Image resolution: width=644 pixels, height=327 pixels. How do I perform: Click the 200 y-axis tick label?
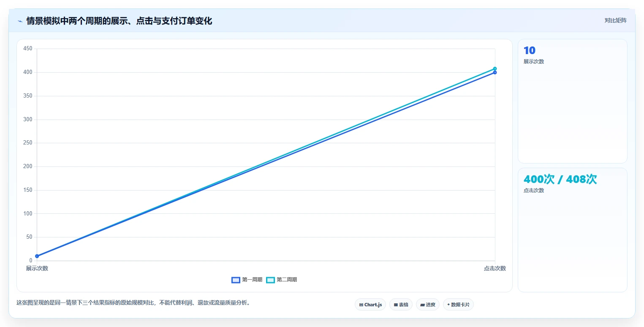coord(28,166)
